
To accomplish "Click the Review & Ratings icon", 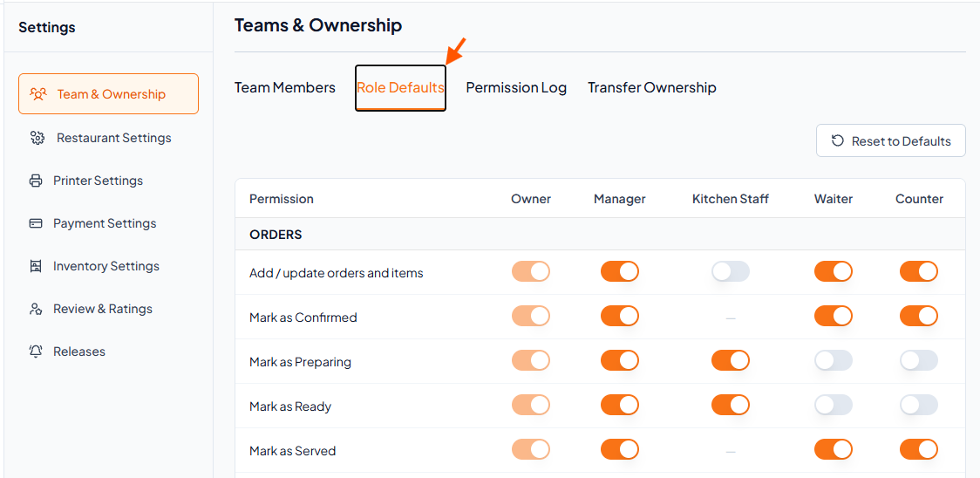I will pyautogui.click(x=36, y=309).
